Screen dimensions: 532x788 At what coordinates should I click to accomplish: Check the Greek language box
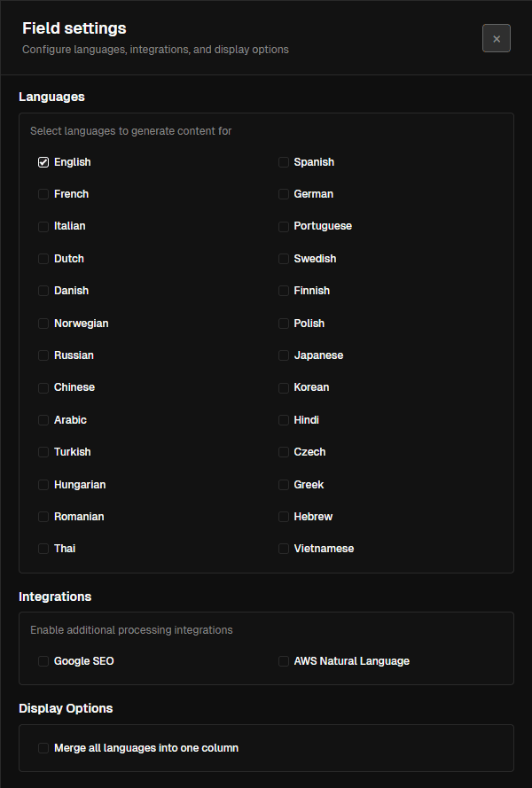[x=282, y=484]
